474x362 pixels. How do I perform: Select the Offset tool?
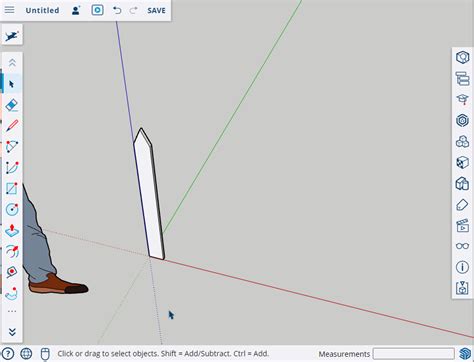pos(12,252)
